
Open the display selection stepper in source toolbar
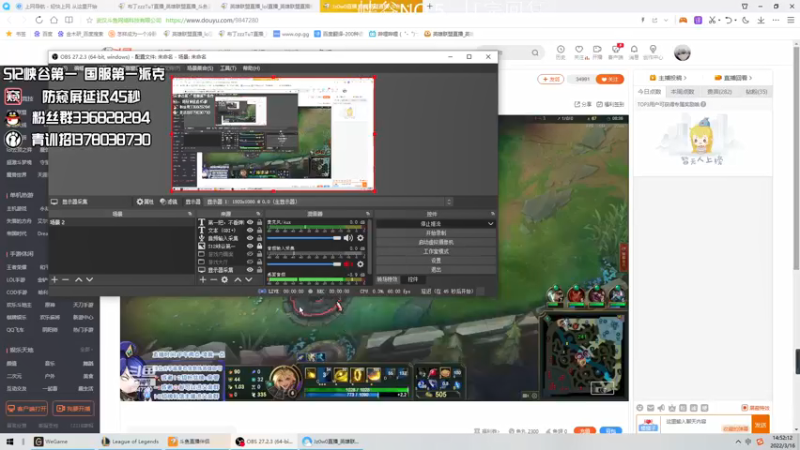pos(449,202)
